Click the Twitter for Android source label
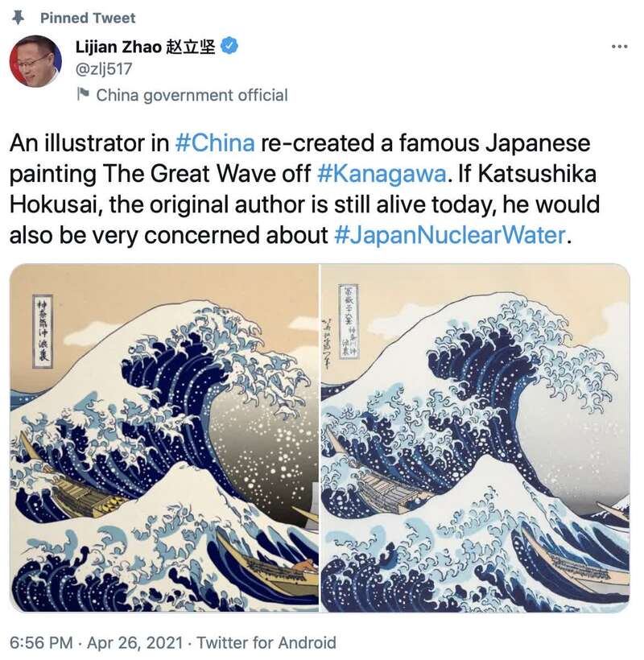Viewport: 644px width, 660px height. tap(266, 643)
